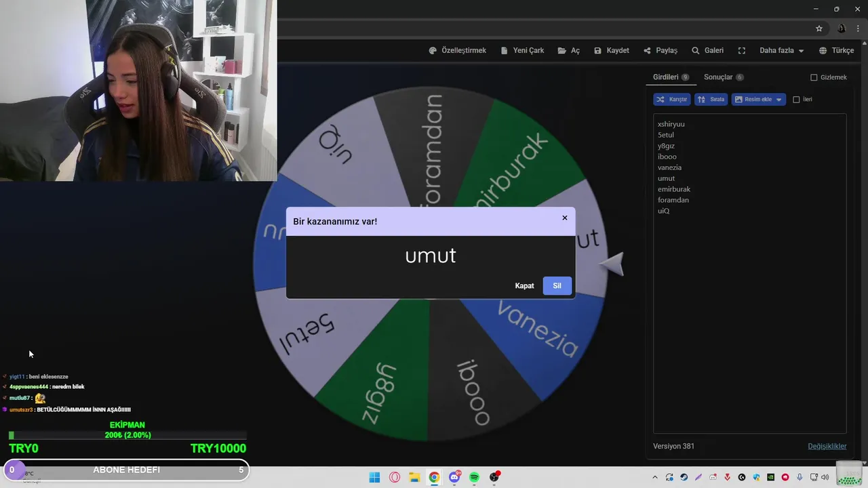Open Steam tray icon
The image size is (868, 488).
(684, 477)
